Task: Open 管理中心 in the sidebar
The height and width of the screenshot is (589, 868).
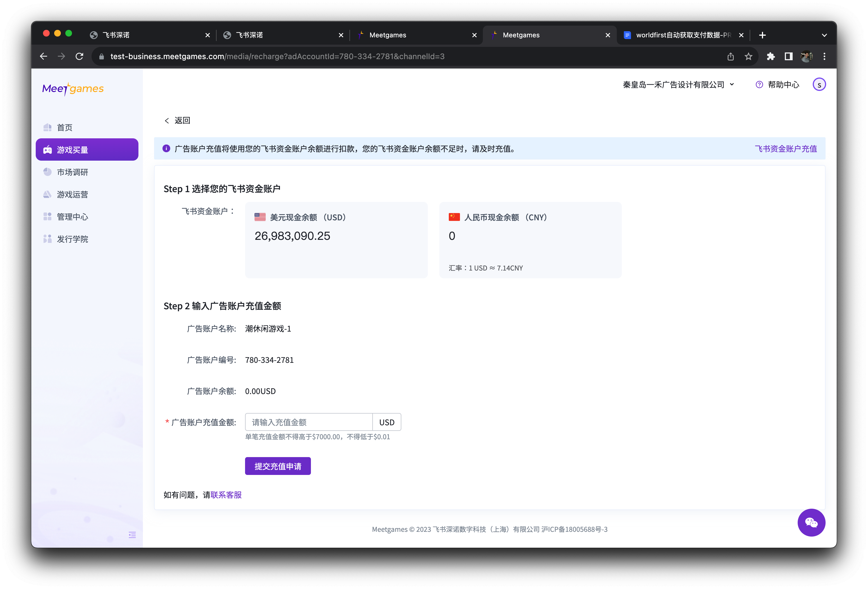Action: pyautogui.click(x=73, y=217)
